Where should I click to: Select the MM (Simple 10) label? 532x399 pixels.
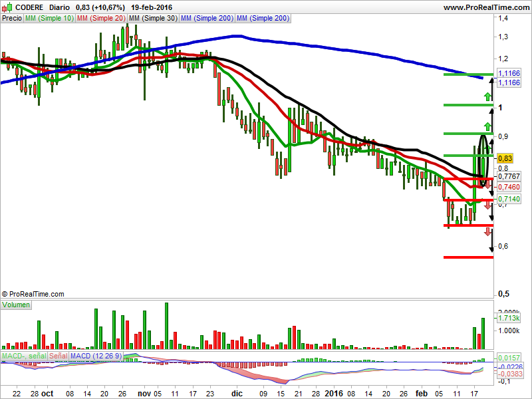point(49,19)
